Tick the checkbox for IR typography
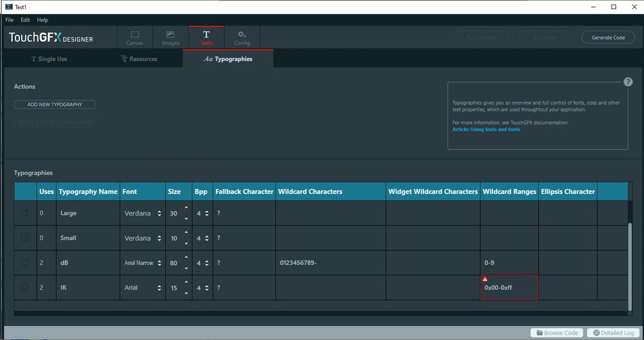 [24, 287]
